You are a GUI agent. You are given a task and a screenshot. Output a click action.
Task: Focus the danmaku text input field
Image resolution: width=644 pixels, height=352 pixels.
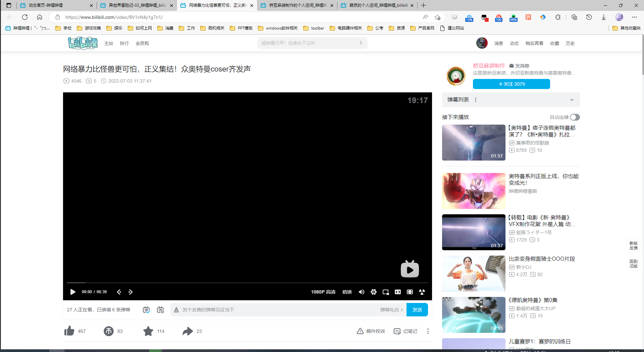coord(278,310)
